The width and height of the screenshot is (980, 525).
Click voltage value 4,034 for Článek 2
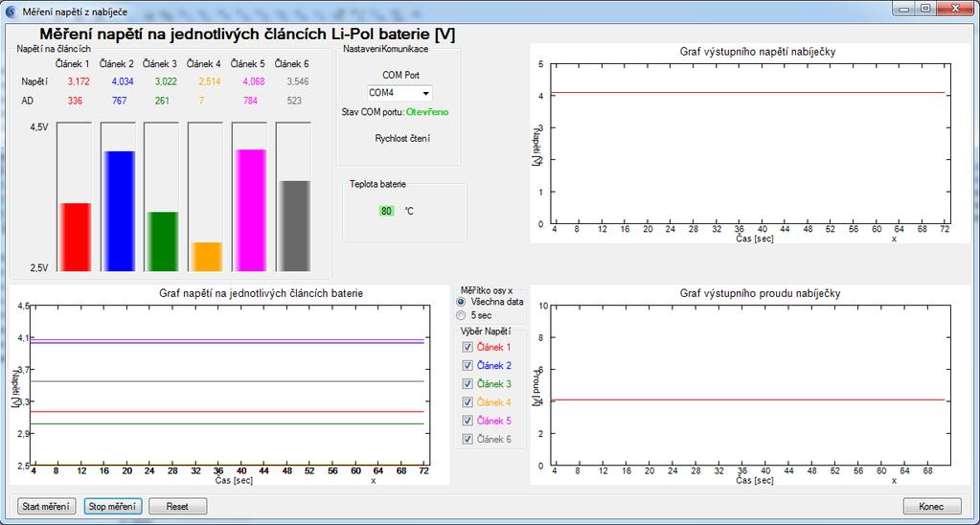[123, 81]
